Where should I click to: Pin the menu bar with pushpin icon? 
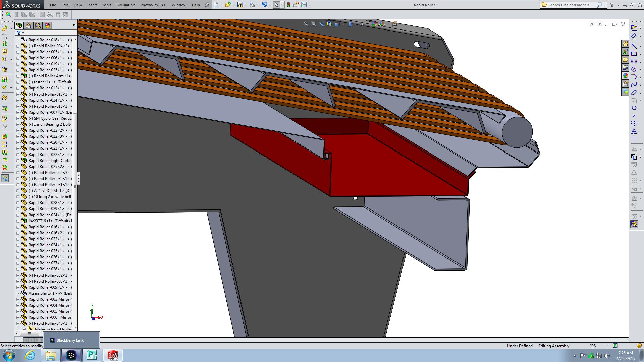click(x=207, y=5)
